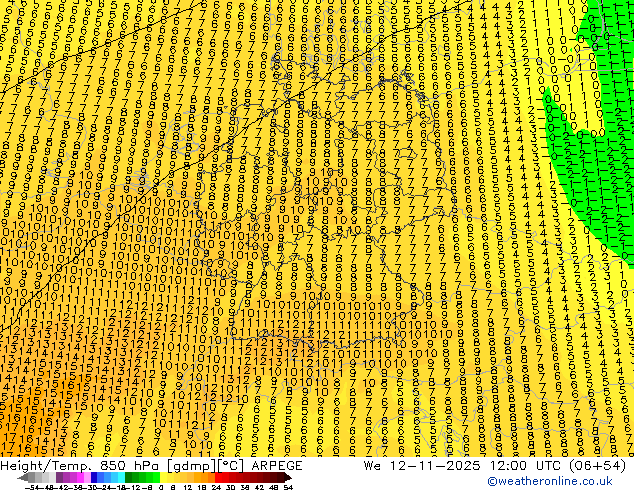634x490 pixels.
Task: Click the gray left arrow end of color scale
Action: tap(23, 478)
